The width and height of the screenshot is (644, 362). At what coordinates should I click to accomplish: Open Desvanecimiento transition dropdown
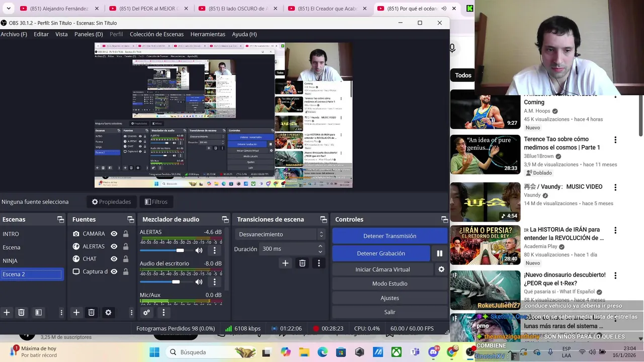[x=280, y=234]
